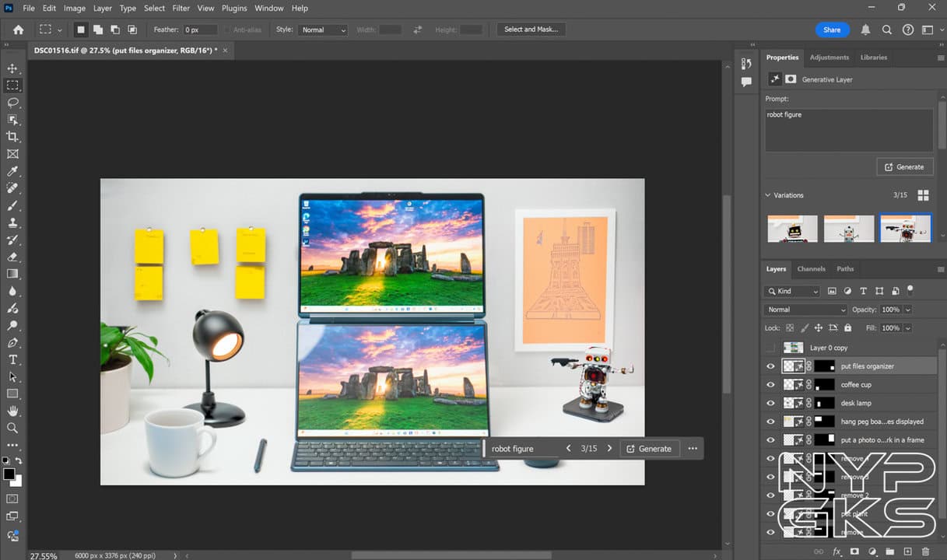Click the foreground color swatch
The height and width of the screenshot is (560, 947).
9,474
